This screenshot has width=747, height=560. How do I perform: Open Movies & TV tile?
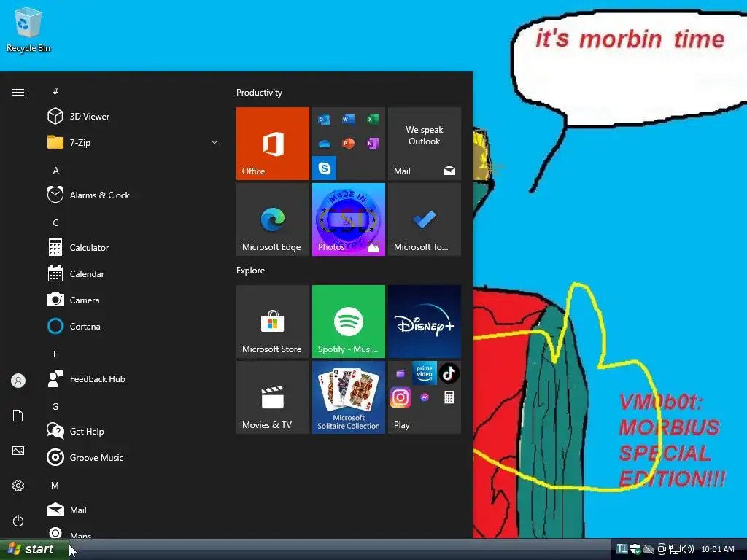tap(273, 397)
